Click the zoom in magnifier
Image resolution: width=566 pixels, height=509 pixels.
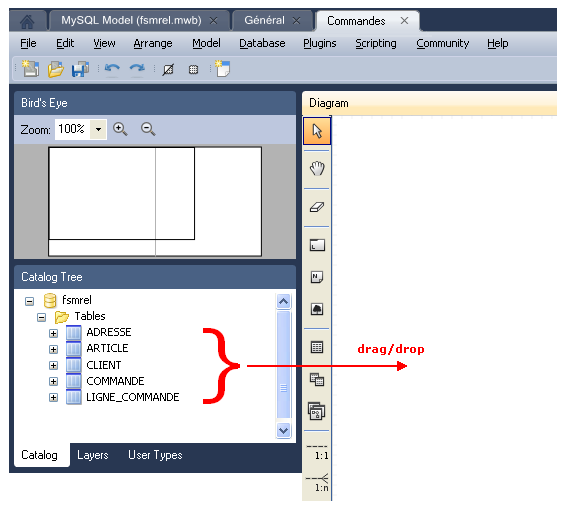pyautogui.click(x=120, y=129)
